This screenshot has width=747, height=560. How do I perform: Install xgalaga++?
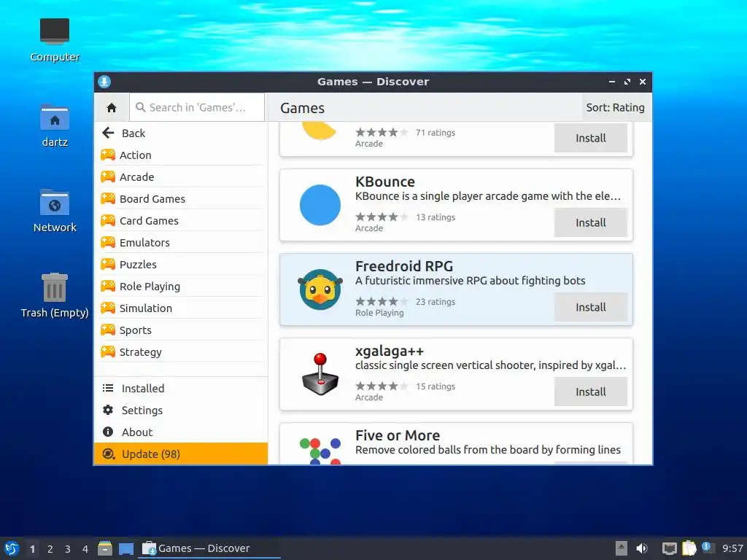(591, 392)
